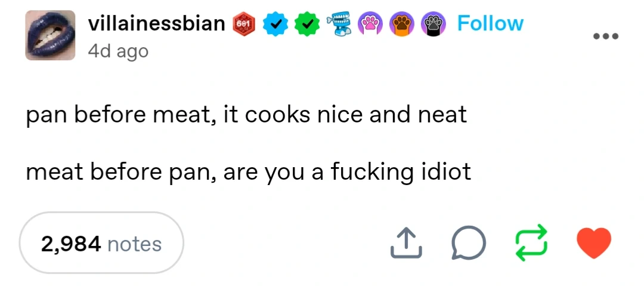The height and width of the screenshot is (286, 644).
Task: Open the '4d ago' timestamp permalink
Action: pyautogui.click(x=117, y=50)
